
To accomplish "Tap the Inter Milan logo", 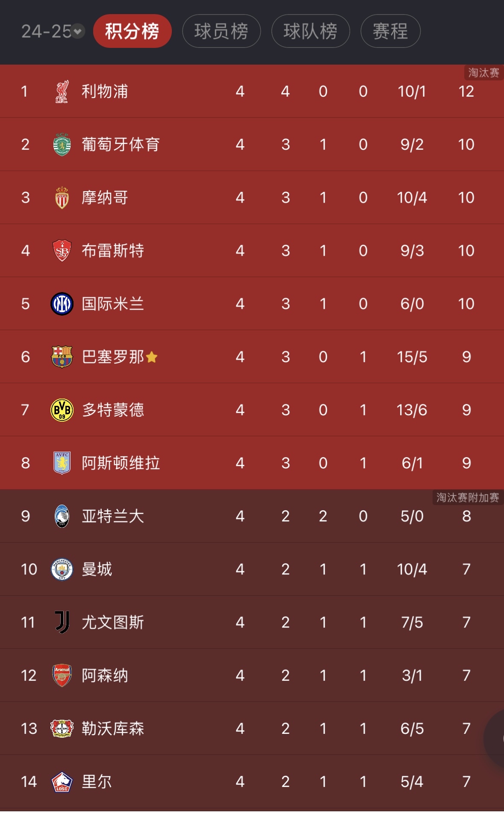I will 62,304.
